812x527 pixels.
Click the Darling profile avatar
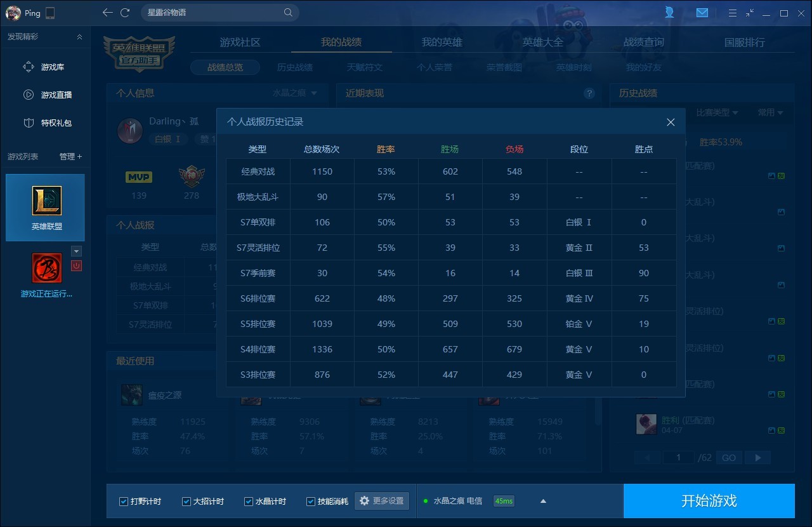point(130,131)
